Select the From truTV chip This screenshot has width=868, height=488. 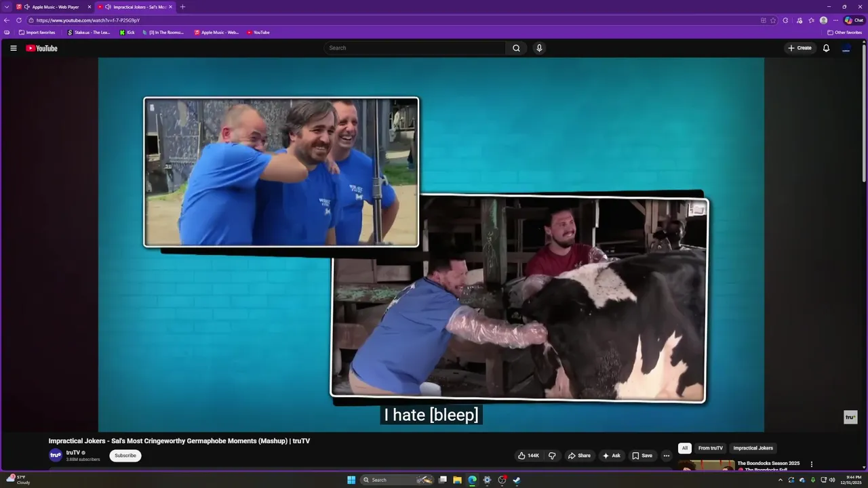click(711, 448)
